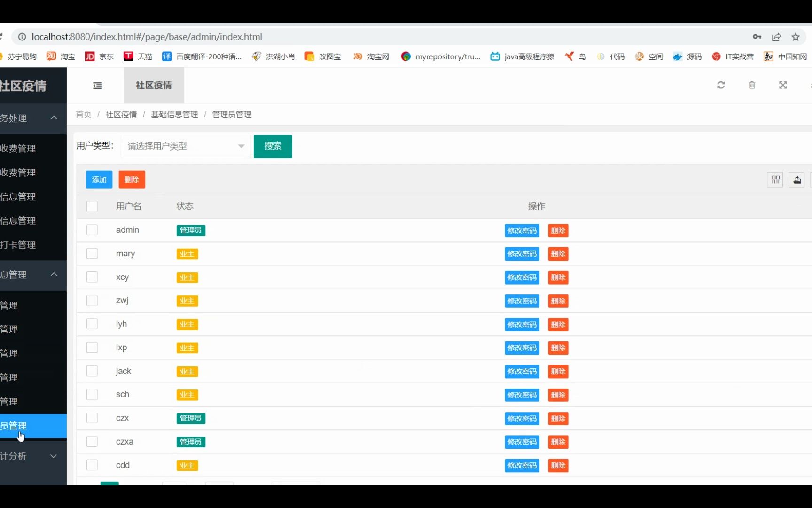
Task: Check the box for the mary row
Action: point(92,254)
